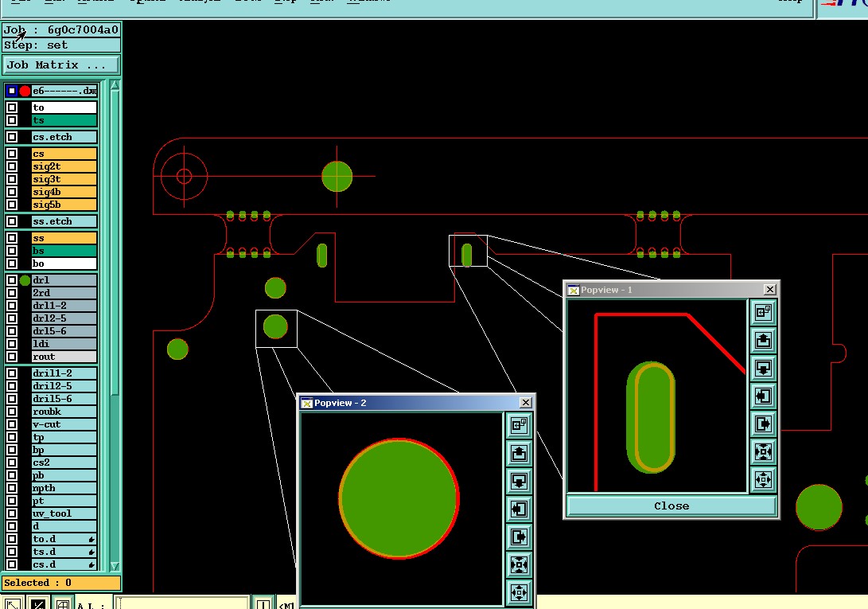Pan left in Popview - 1
Viewport: 868px width, 609px height.
pyautogui.click(x=763, y=396)
